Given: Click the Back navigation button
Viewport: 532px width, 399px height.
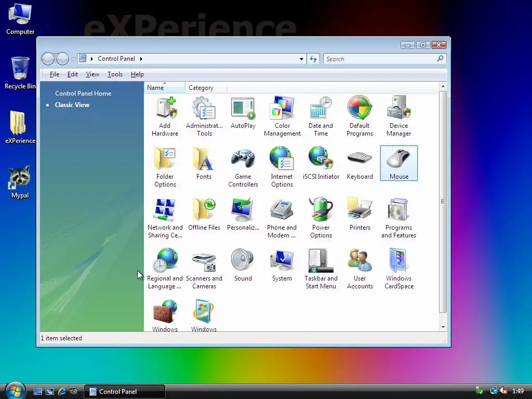Looking at the screenshot, I should [48, 59].
